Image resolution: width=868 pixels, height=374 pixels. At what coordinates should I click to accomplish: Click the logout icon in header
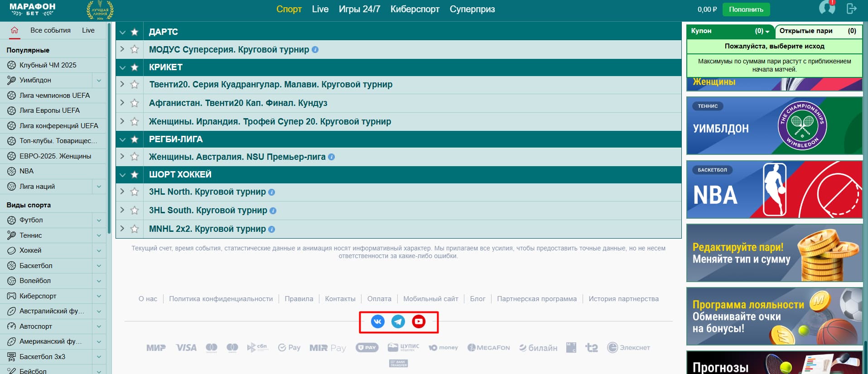point(851,9)
